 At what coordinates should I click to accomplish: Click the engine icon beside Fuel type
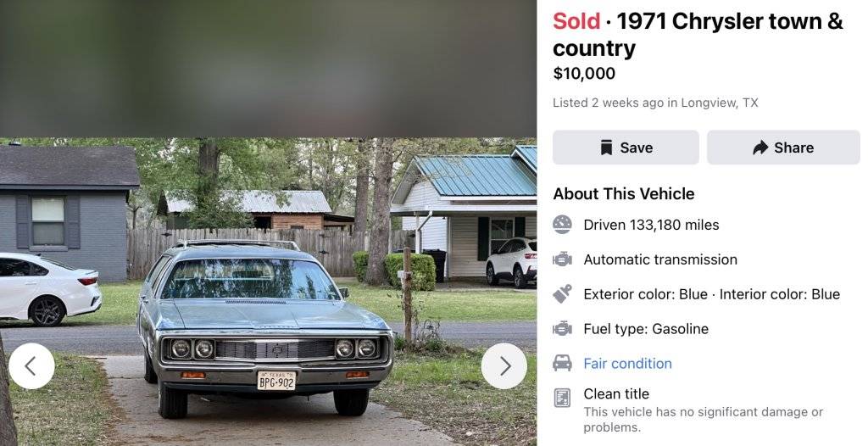pos(562,328)
